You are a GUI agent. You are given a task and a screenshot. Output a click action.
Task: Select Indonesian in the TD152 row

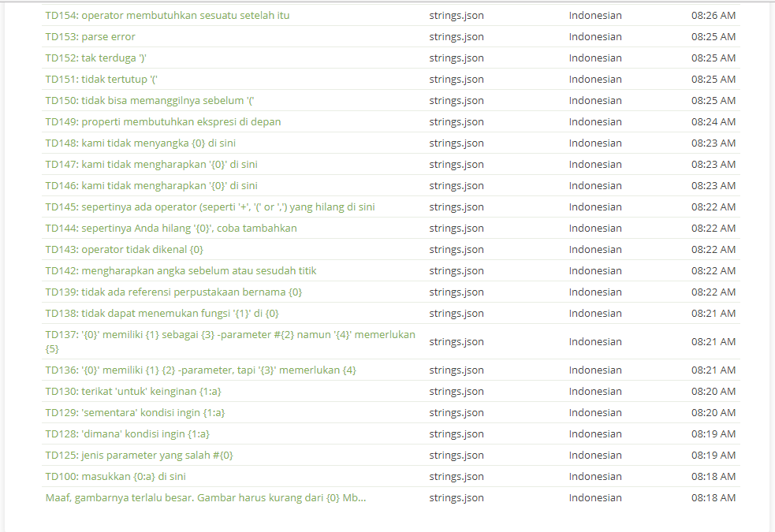(595, 58)
